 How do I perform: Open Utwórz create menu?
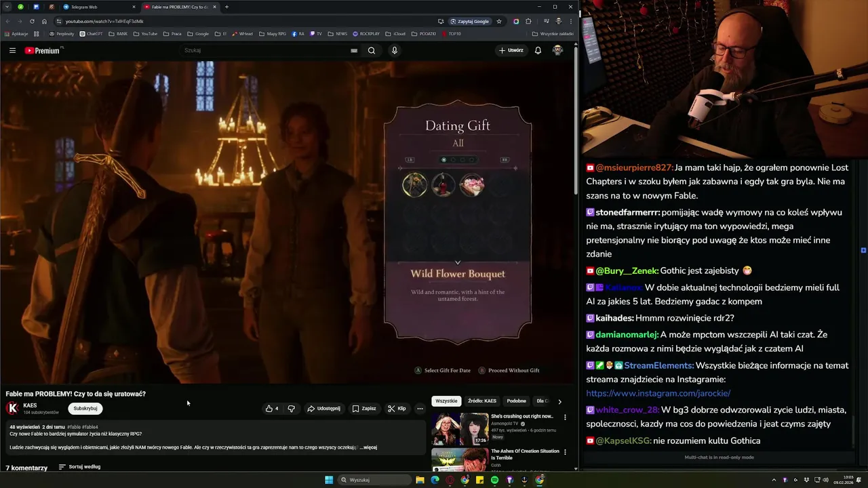tap(511, 50)
